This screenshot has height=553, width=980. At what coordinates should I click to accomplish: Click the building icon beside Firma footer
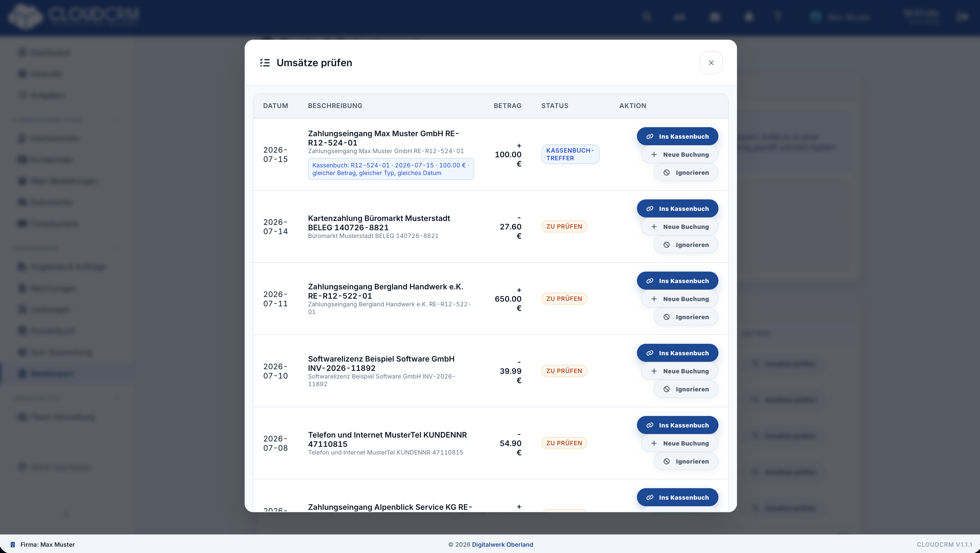13,545
